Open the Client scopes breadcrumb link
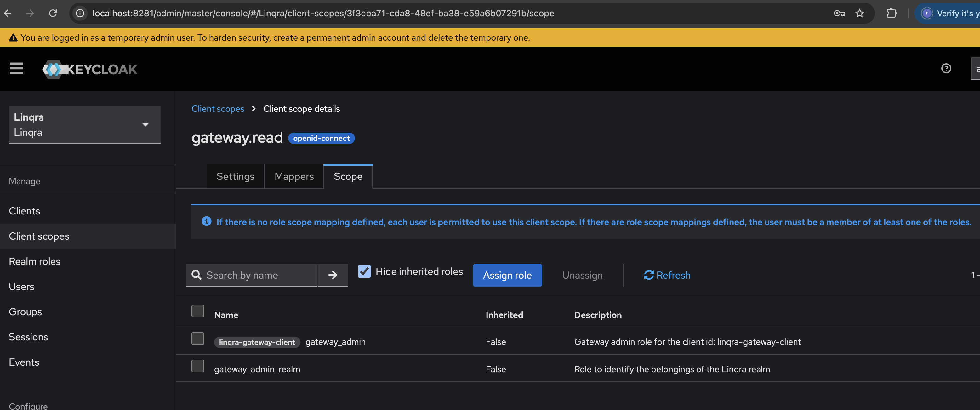 (x=218, y=109)
